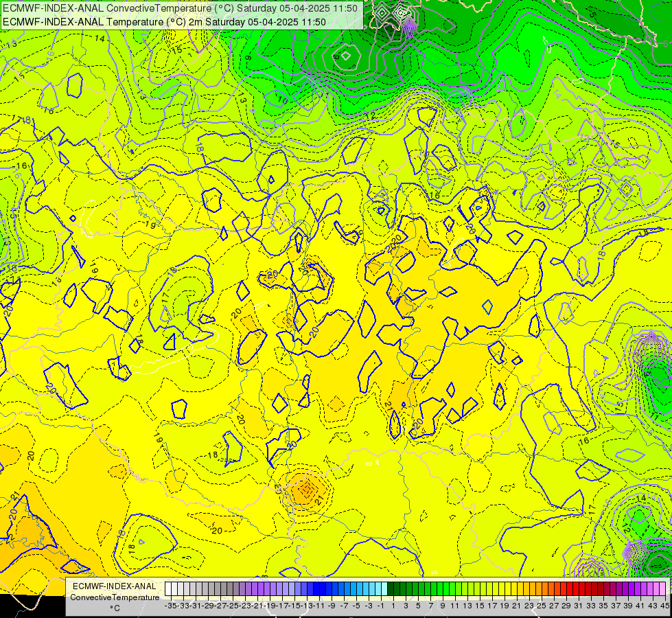The height and width of the screenshot is (618, 672).
Task: Click legend scale value 23
Action: 529,606
